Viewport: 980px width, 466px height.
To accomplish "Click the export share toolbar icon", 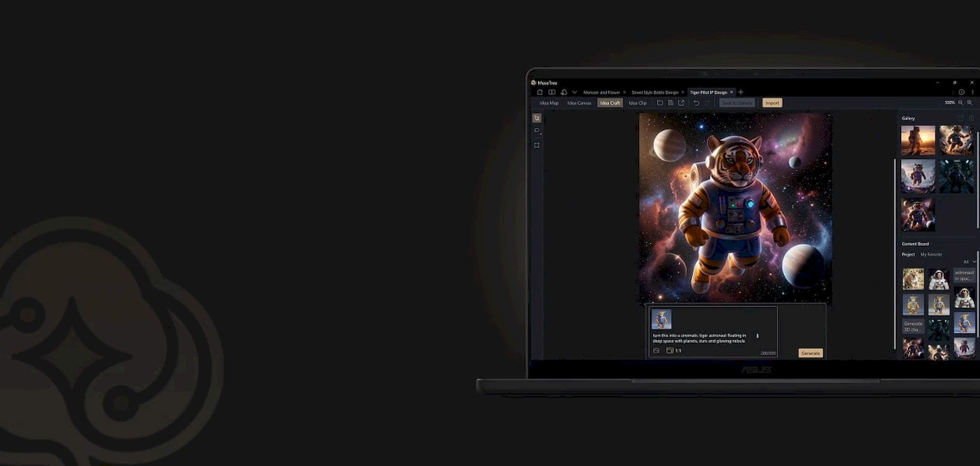I will click(681, 103).
